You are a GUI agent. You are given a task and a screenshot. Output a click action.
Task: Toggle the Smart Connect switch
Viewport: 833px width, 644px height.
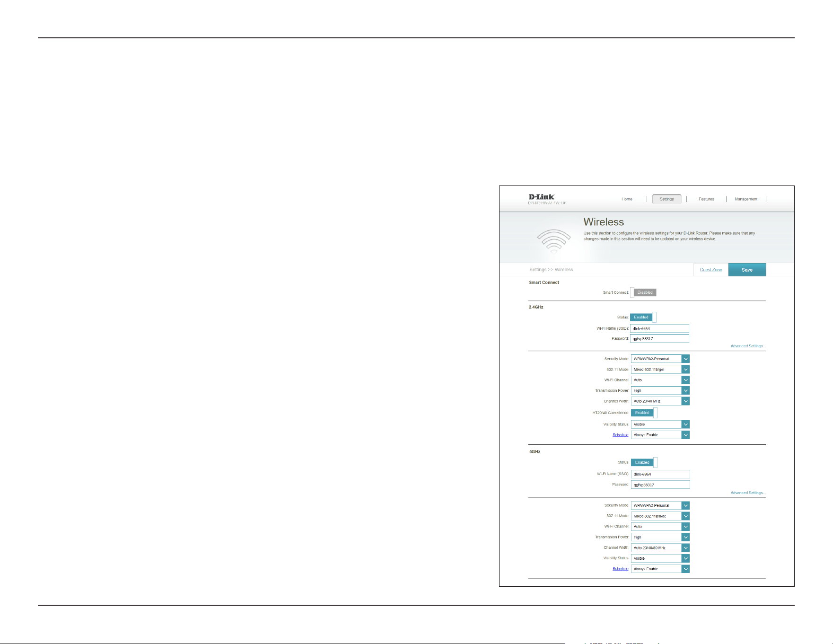643,292
